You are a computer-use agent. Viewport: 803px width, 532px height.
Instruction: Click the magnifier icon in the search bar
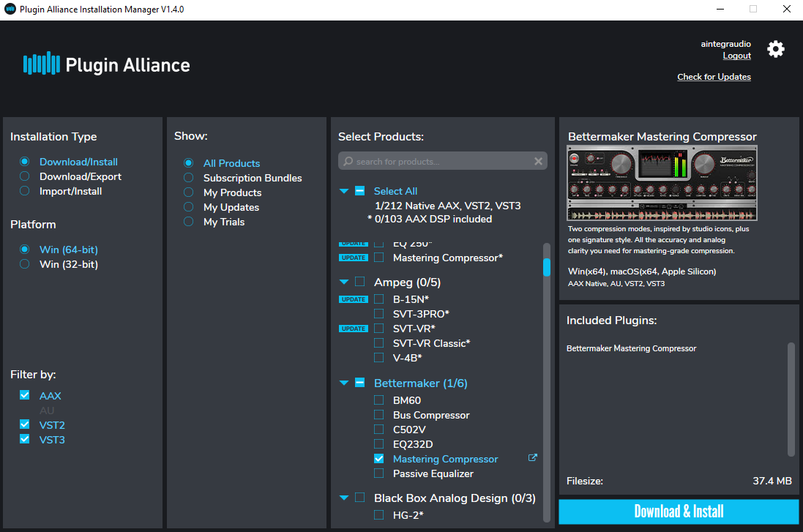point(349,160)
